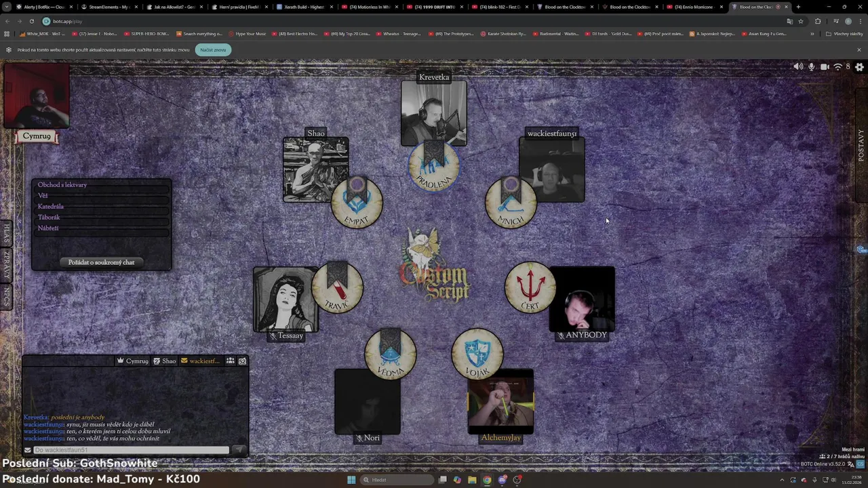Open the ZPRÁVY side tab

pos(6,265)
